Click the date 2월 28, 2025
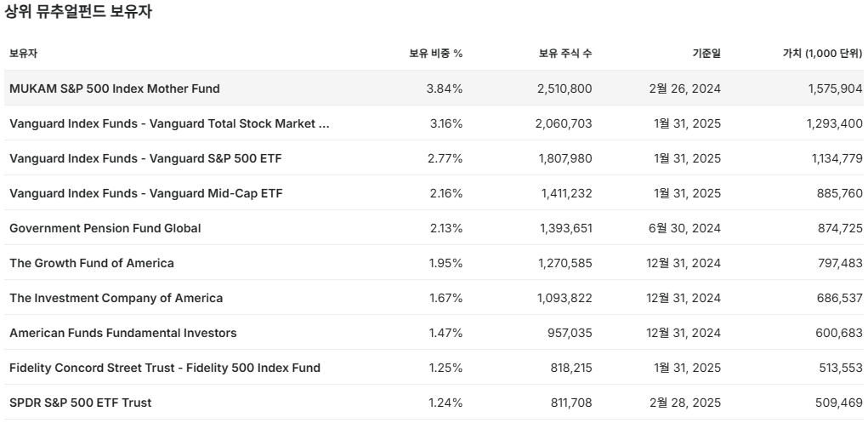Image resolution: width=868 pixels, height=423 pixels. [685, 403]
